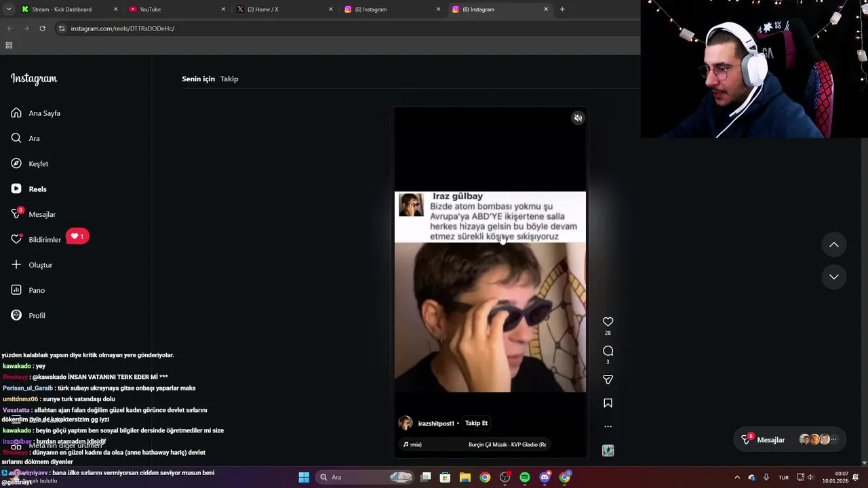The image size is (868, 488).
Task: Open the reel comments
Action: coord(608,350)
